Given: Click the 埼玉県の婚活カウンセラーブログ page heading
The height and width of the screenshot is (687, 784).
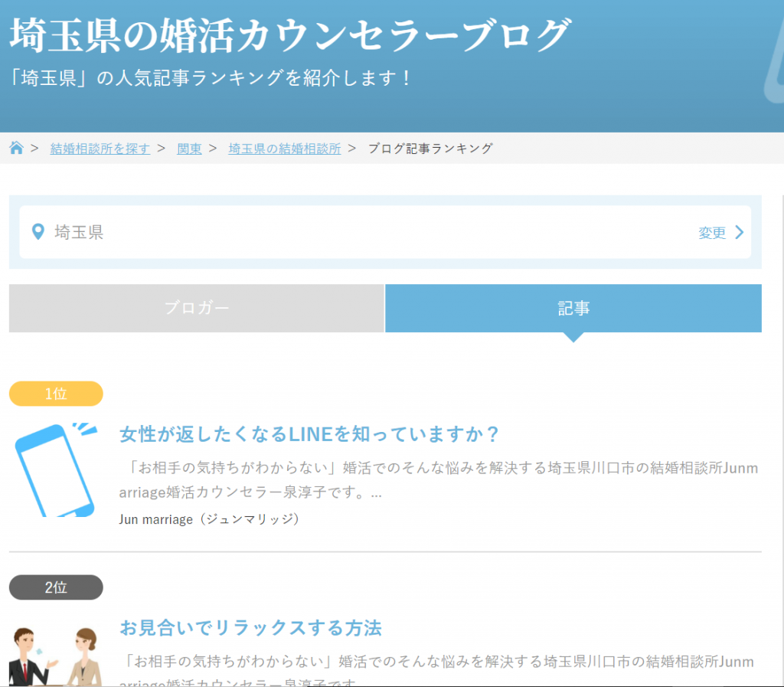Looking at the screenshot, I should coord(290,34).
